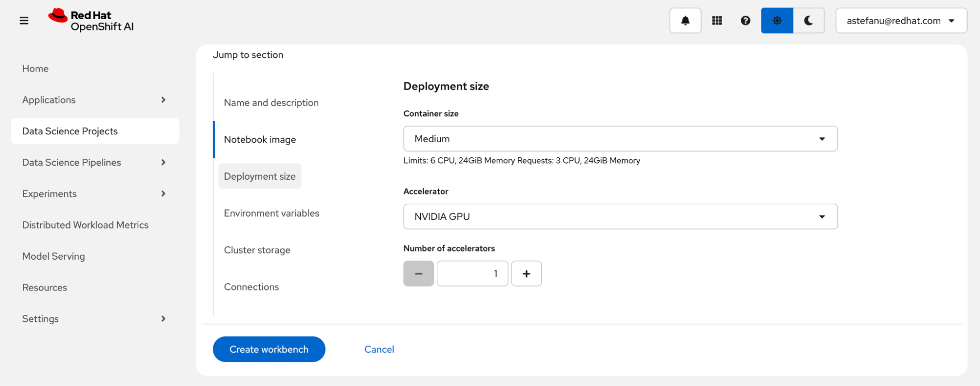This screenshot has height=386, width=980.
Task: Toggle the hamburger navigation menu
Action: click(24, 21)
